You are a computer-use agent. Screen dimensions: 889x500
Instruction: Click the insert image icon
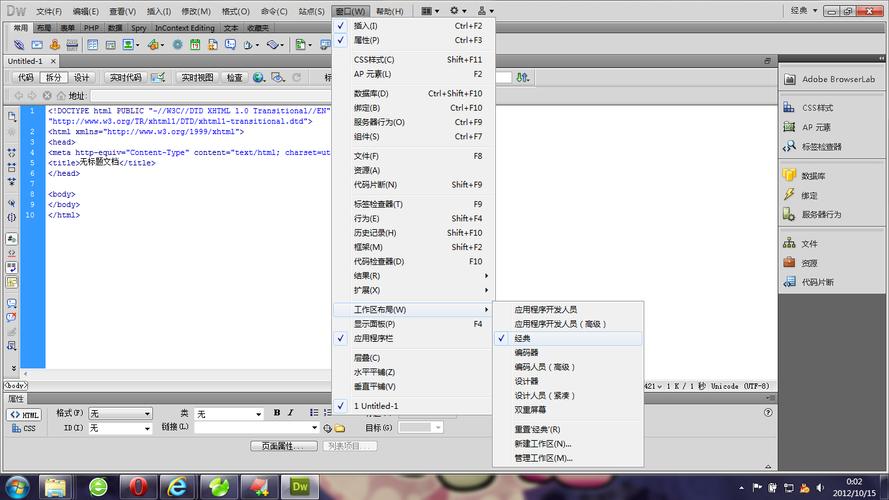[x=128, y=45]
